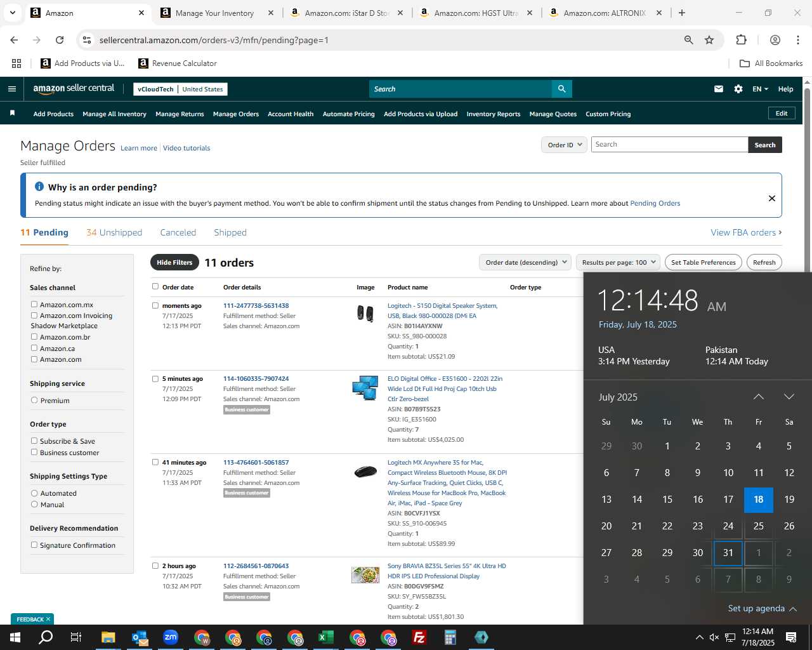
Task: Open Outlook from the taskbar
Action: pyautogui.click(x=140, y=637)
